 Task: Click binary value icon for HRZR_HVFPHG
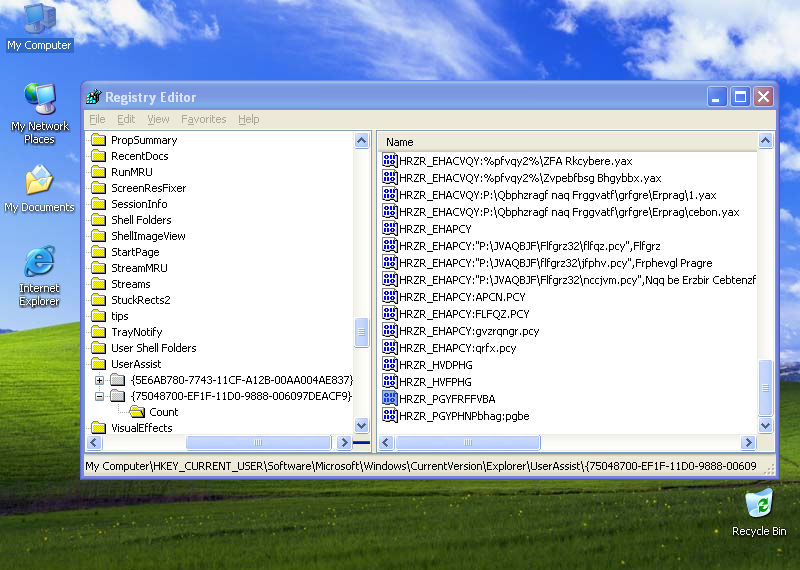[x=390, y=381]
